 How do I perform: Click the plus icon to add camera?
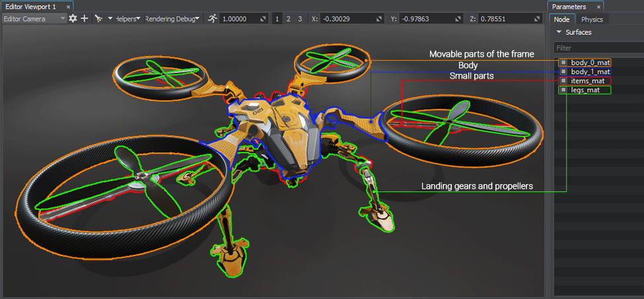[x=84, y=18]
